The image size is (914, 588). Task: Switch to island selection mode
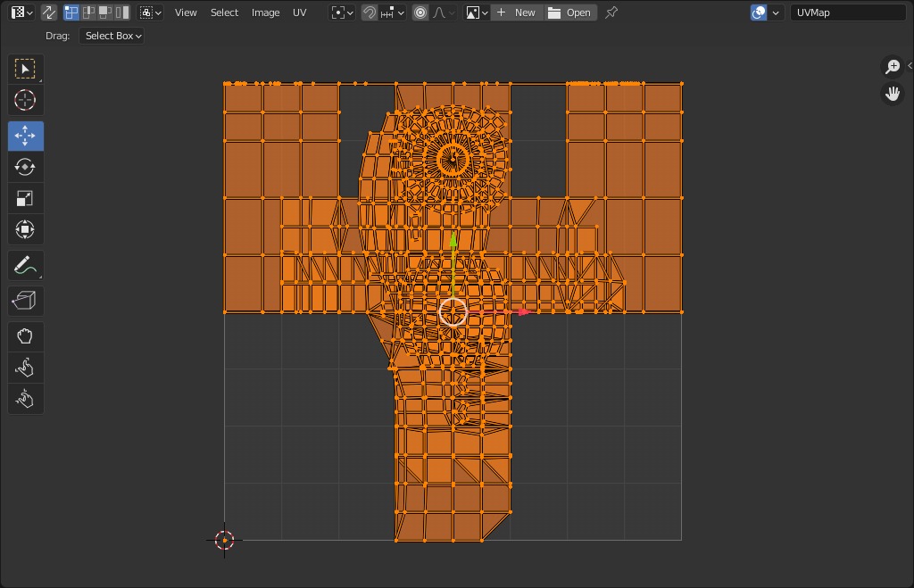pyautogui.click(x=121, y=12)
